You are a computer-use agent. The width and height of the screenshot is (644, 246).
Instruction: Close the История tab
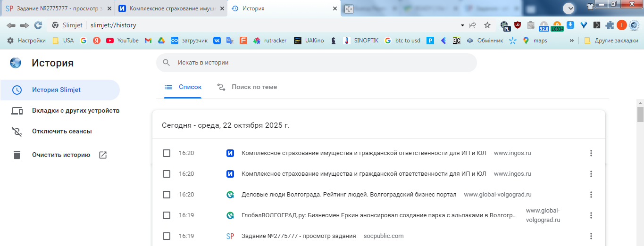[x=335, y=8]
